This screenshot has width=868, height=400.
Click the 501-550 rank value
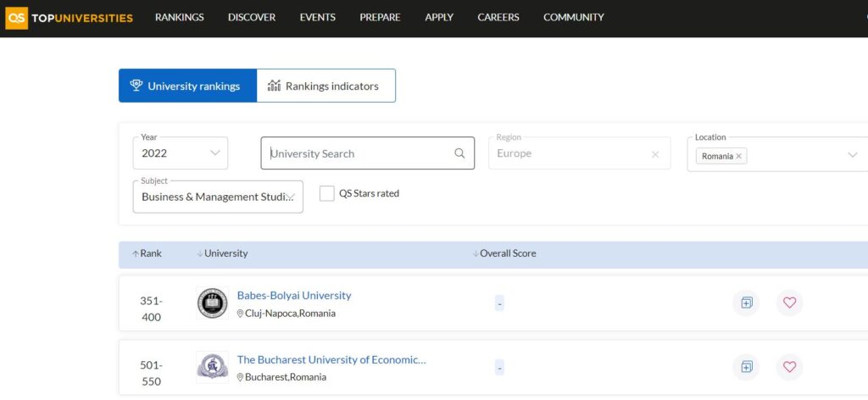[151, 374]
